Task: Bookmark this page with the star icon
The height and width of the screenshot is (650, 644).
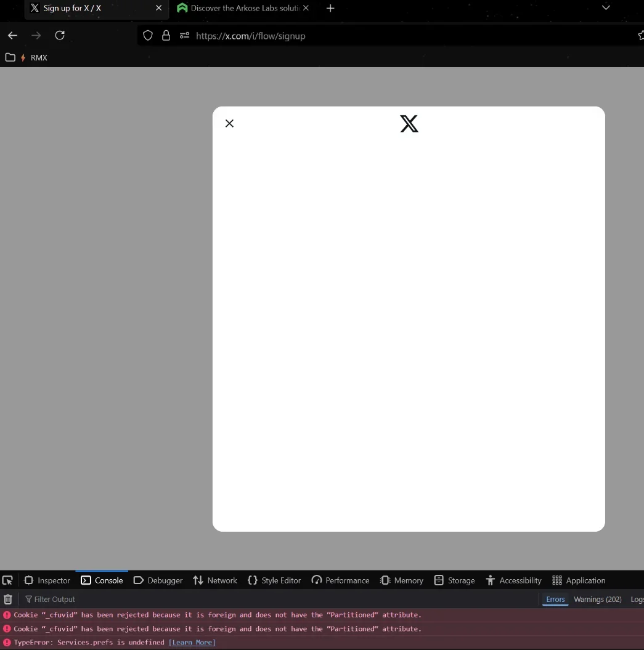Action: tap(641, 36)
